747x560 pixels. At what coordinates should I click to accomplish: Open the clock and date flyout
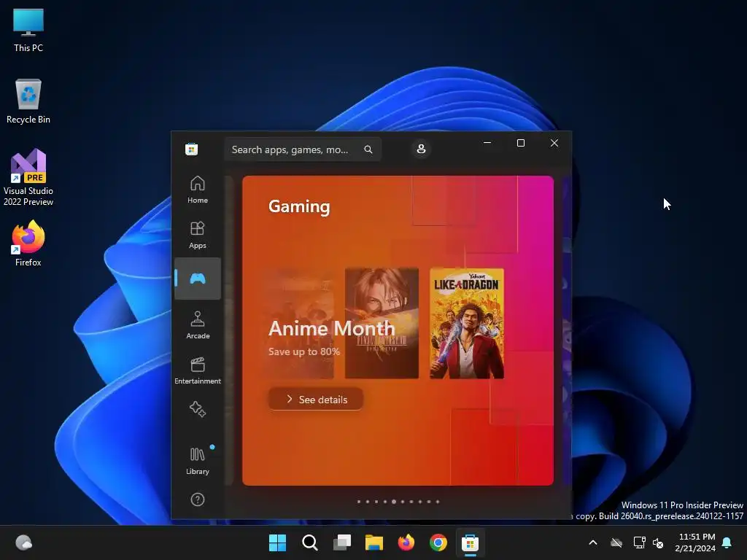click(695, 542)
